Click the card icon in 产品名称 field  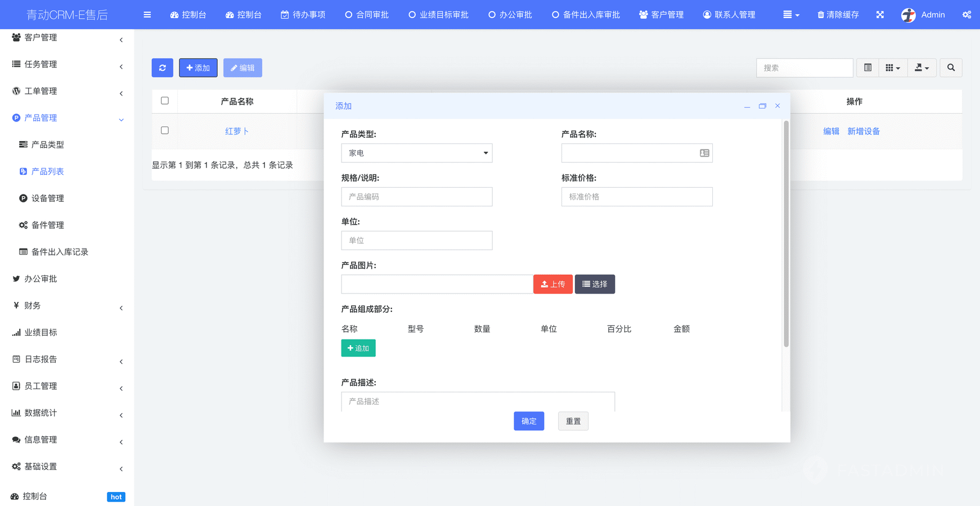[x=704, y=153]
